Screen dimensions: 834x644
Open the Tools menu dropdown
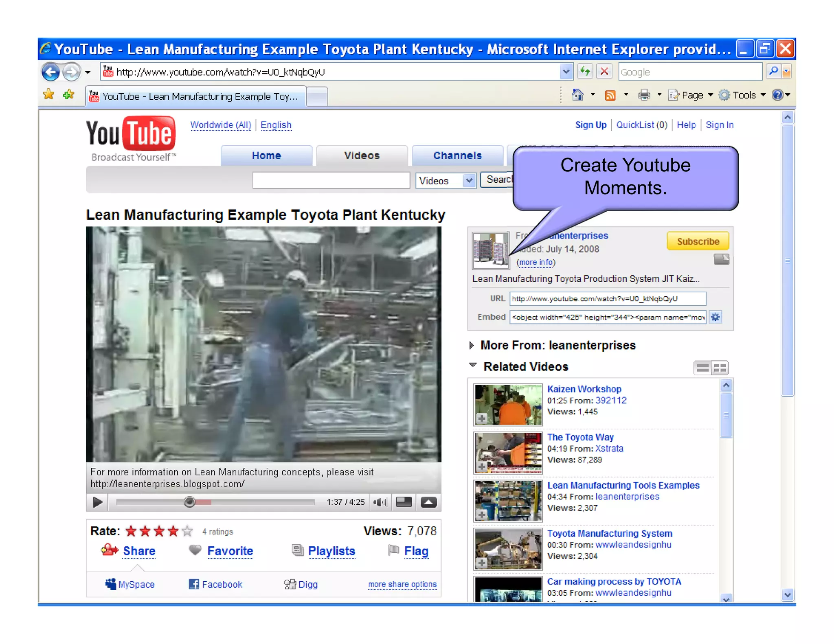pyautogui.click(x=742, y=95)
